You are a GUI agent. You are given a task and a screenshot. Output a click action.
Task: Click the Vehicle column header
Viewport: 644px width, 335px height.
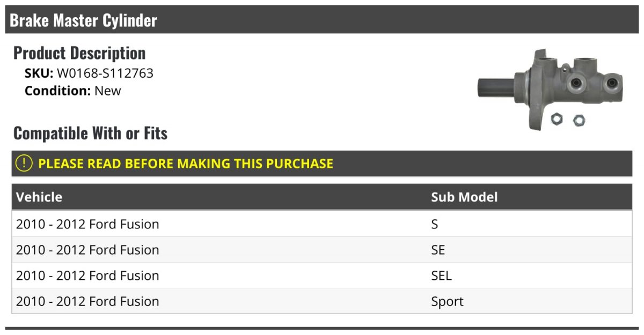39,197
